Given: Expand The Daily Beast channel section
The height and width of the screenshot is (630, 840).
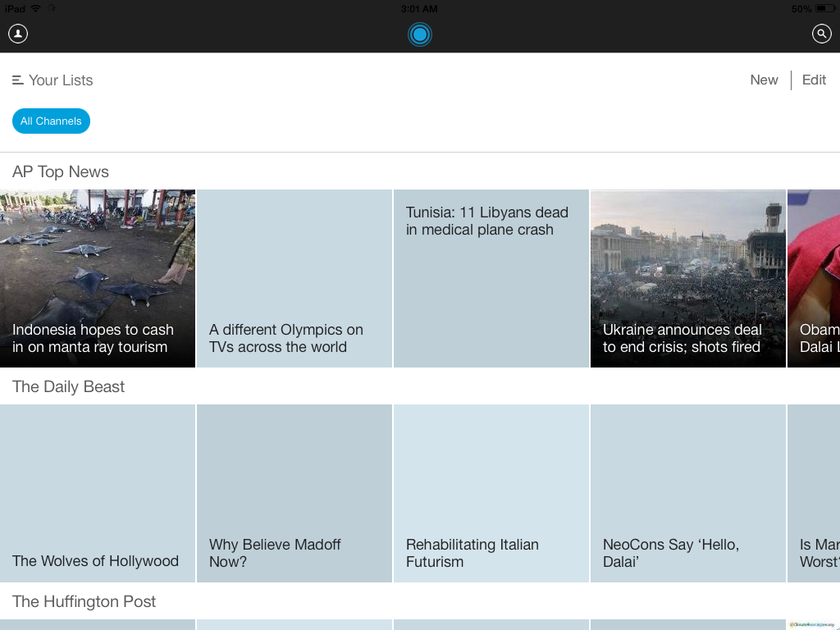Looking at the screenshot, I should [69, 387].
